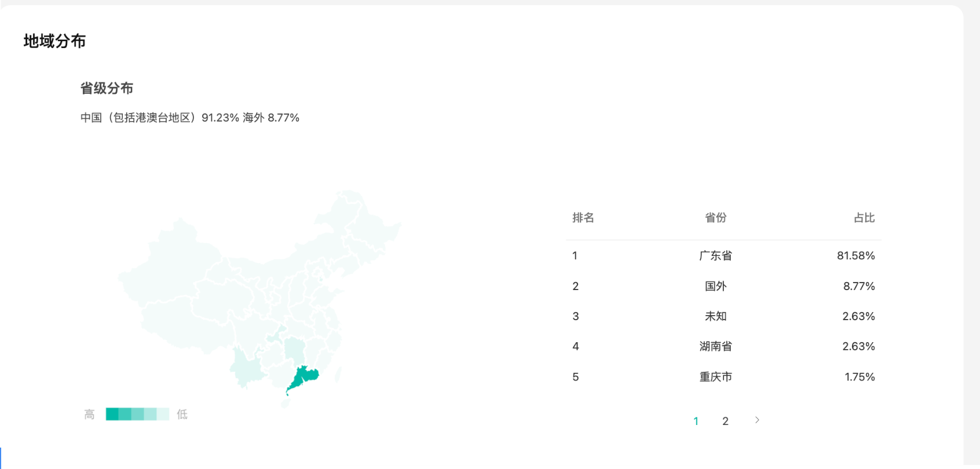This screenshot has width=980, height=469.
Task: Click the 低 legend label
Action: 182,415
